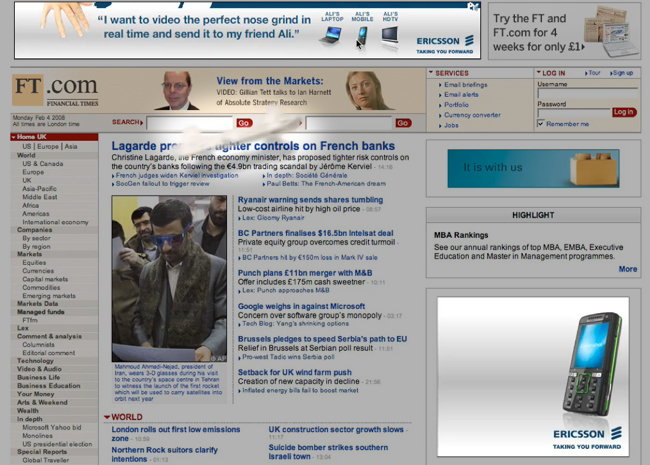The image size is (650, 465).
Task: Collapse the Services panel arrow
Action: pos(431,73)
